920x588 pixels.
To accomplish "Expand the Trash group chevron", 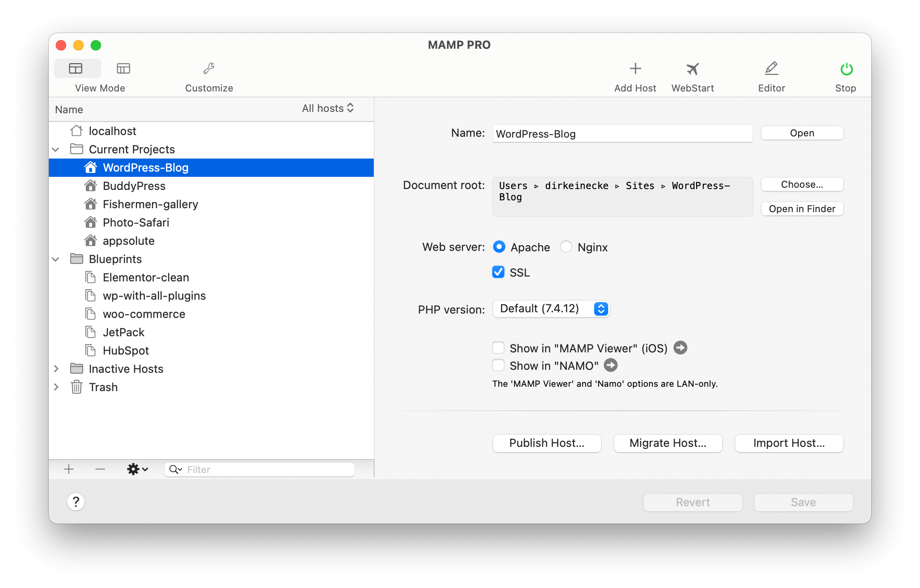I will click(x=56, y=387).
